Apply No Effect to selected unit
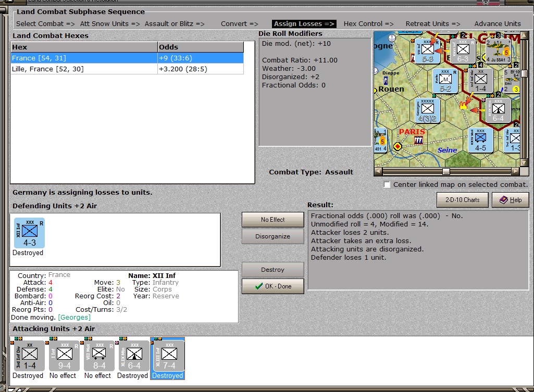Image resolution: width=534 pixels, height=392 pixels. pyautogui.click(x=273, y=220)
